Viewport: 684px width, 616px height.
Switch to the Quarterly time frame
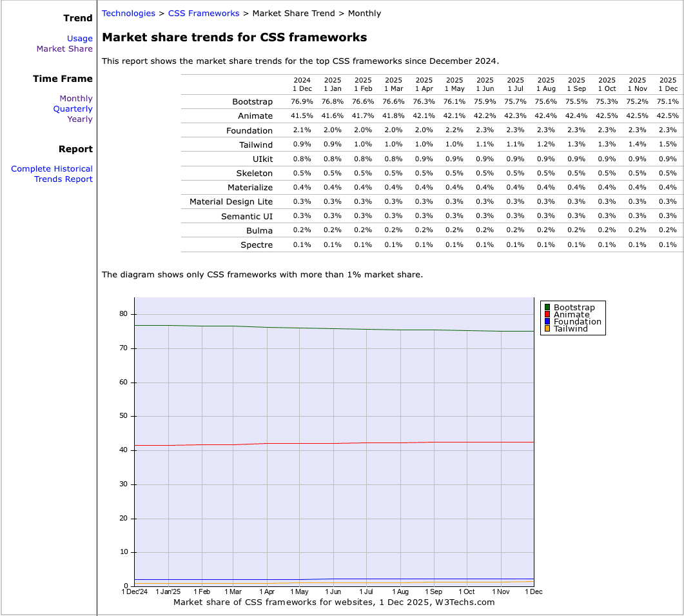tap(73, 109)
